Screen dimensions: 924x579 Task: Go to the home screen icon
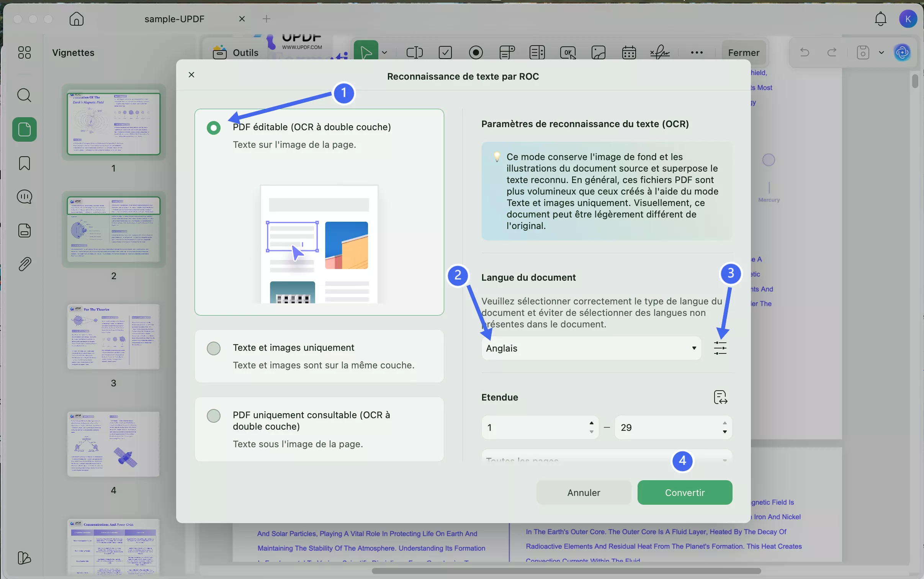coord(76,19)
